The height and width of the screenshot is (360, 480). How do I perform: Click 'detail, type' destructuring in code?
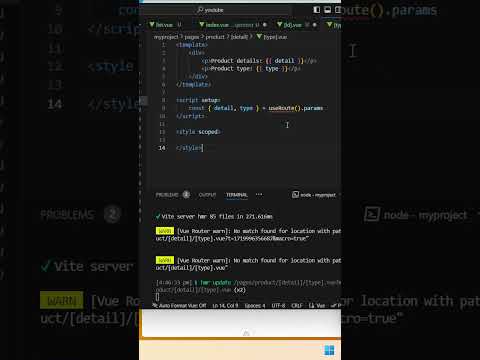click(x=233, y=108)
